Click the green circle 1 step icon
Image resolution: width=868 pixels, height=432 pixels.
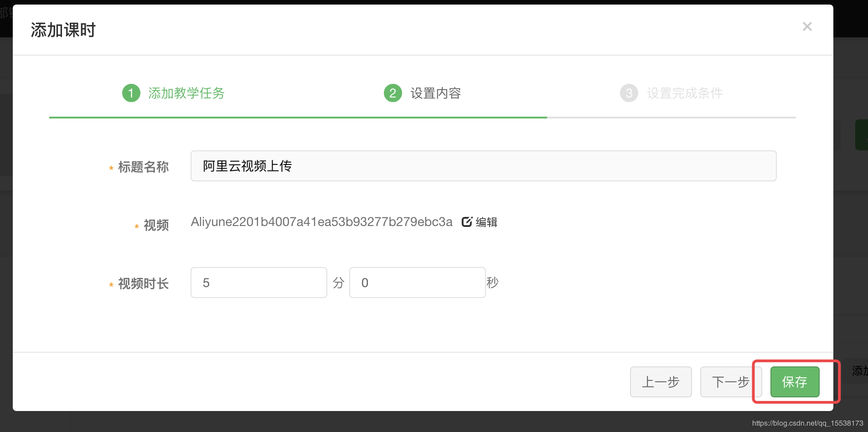131,93
